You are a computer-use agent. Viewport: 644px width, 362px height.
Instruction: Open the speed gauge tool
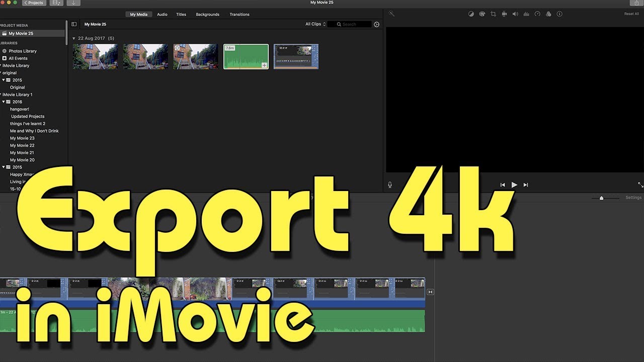pos(537,14)
